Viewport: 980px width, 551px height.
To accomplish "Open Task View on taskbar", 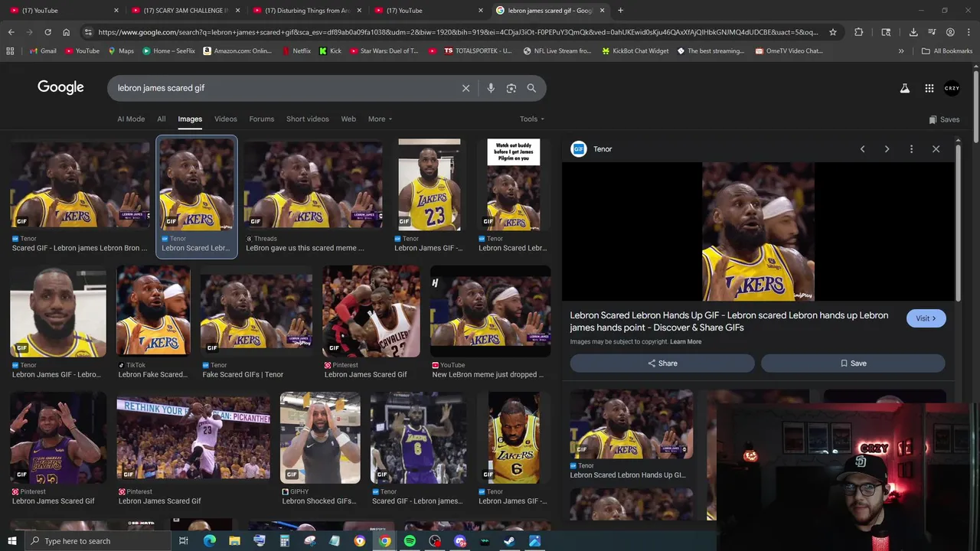I will coord(184,541).
